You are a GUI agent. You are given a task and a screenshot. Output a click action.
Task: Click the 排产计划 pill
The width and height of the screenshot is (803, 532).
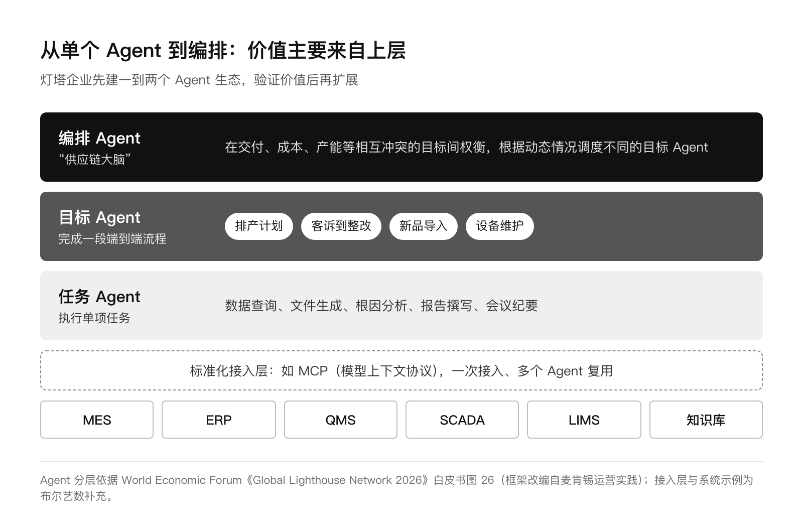click(258, 226)
